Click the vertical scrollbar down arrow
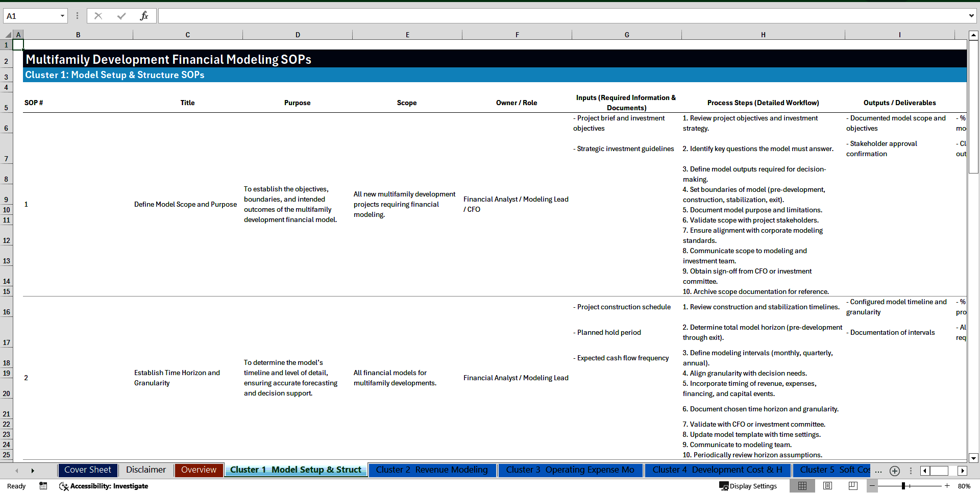The height and width of the screenshot is (493, 980). (x=974, y=458)
